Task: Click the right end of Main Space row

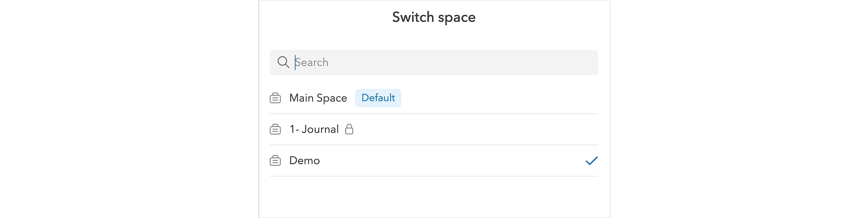Action: [582, 98]
